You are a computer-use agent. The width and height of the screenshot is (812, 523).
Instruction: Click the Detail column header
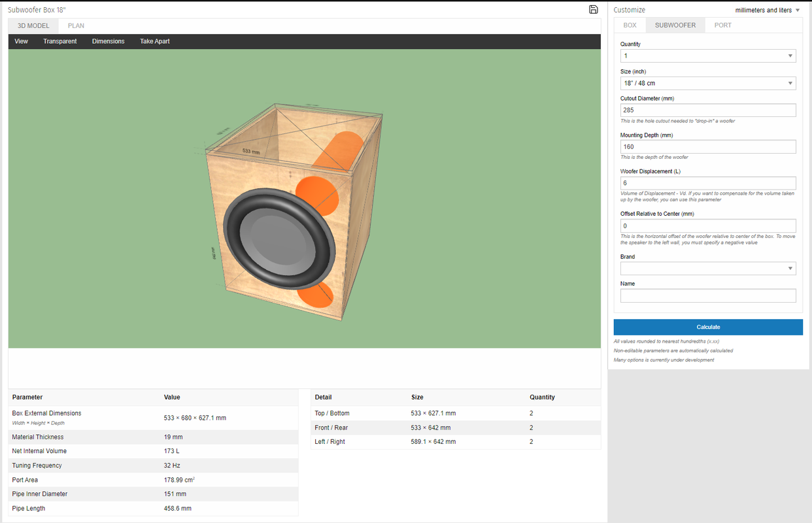coord(323,397)
